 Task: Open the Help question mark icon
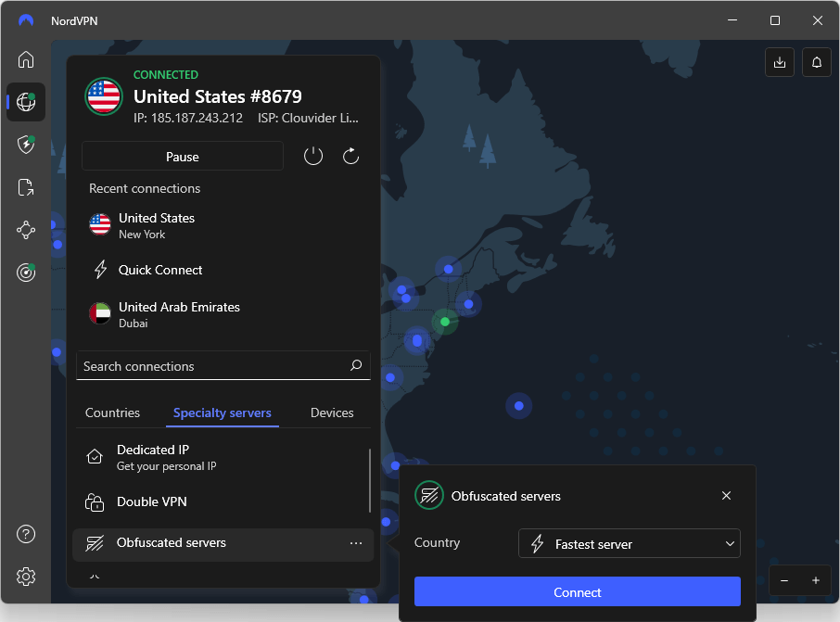[26, 534]
